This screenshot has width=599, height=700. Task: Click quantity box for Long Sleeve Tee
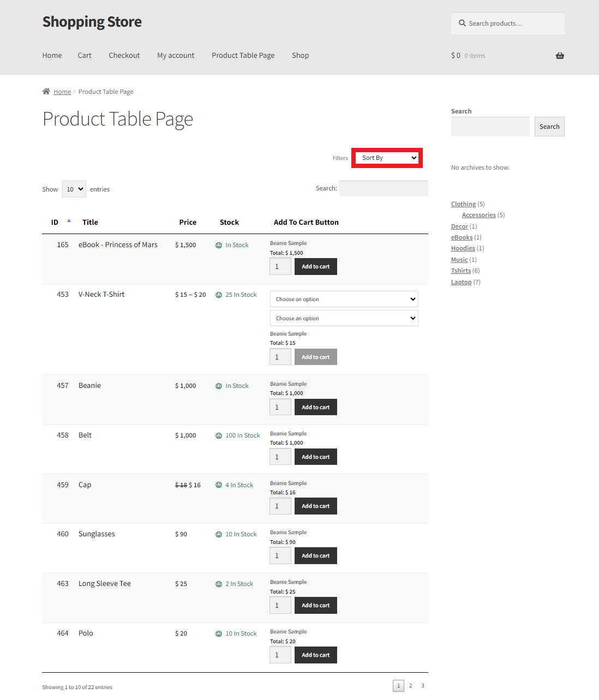(280, 606)
